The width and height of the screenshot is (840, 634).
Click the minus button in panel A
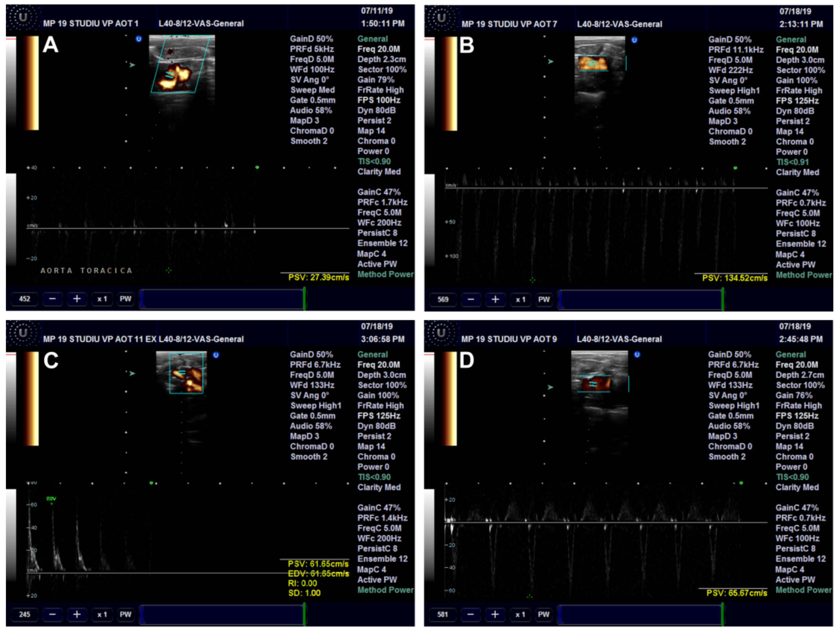point(52,299)
